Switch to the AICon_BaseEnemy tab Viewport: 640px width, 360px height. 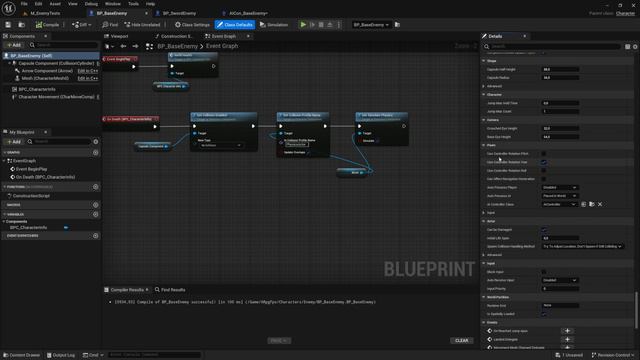click(248, 13)
